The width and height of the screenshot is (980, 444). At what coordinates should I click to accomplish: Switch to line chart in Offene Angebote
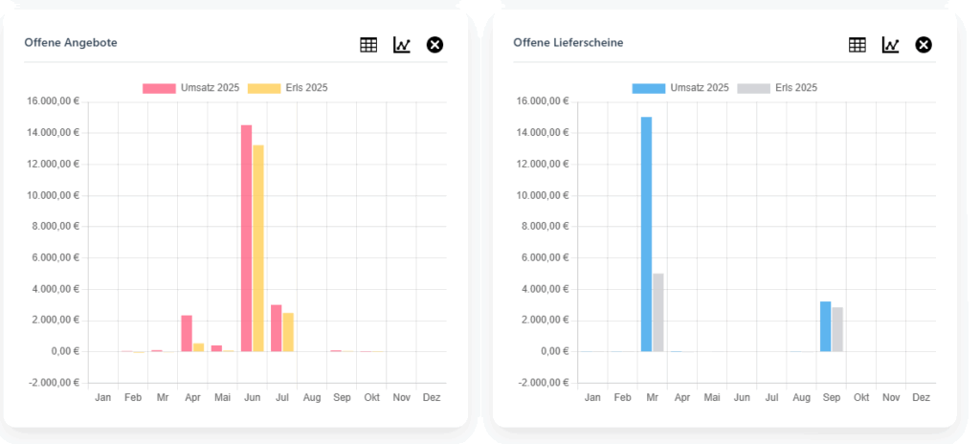point(402,45)
